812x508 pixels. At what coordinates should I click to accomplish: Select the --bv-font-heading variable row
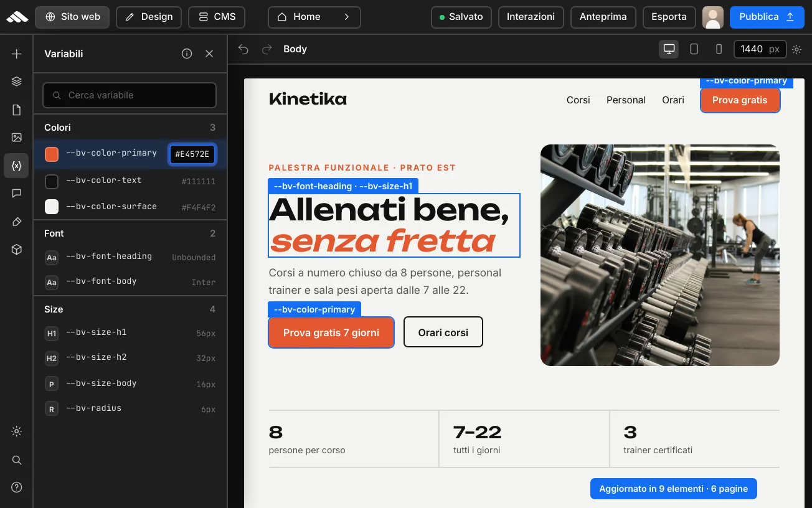point(130,257)
